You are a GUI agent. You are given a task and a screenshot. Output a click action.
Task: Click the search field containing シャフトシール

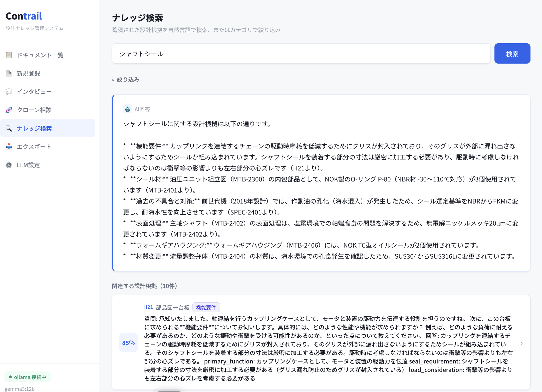coord(301,54)
